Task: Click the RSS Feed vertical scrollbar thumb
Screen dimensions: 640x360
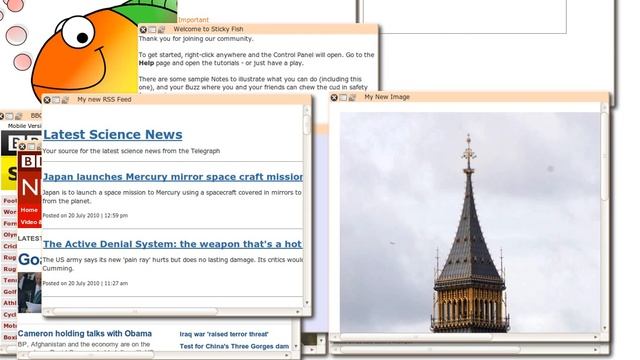Action: [x=307, y=124]
